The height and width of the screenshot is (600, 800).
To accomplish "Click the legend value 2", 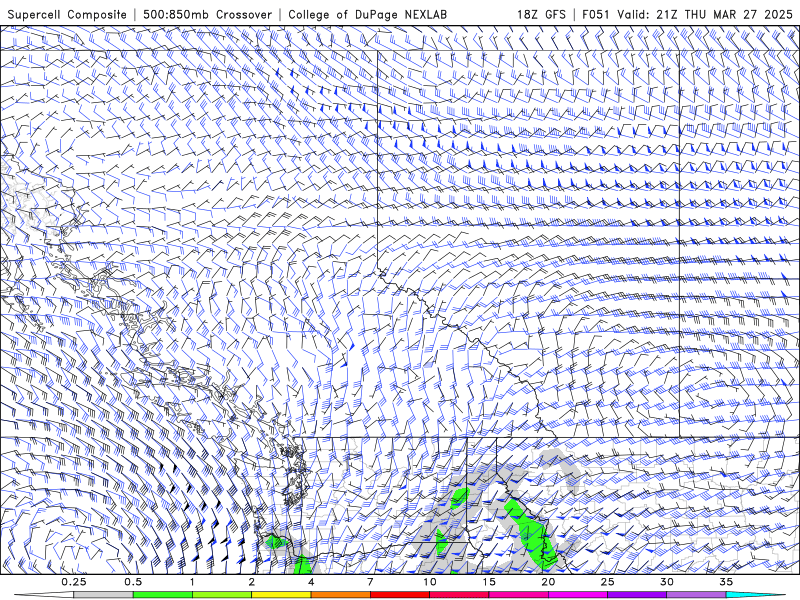I will (252, 582).
